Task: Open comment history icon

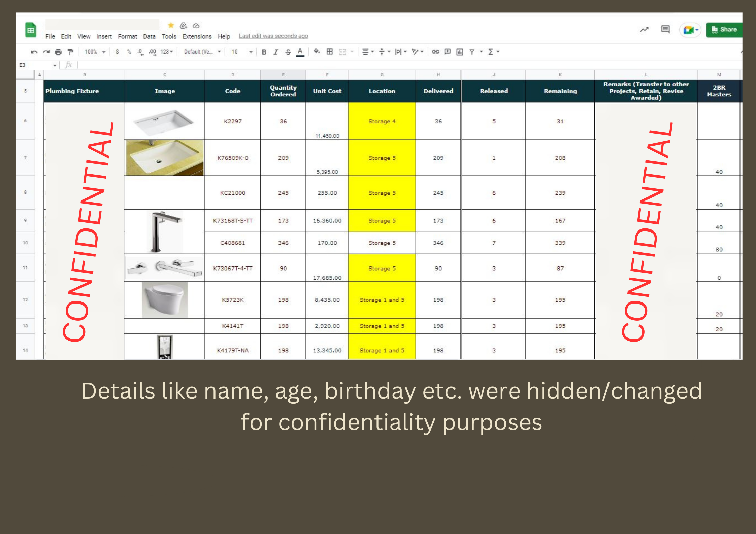Action: pos(665,29)
